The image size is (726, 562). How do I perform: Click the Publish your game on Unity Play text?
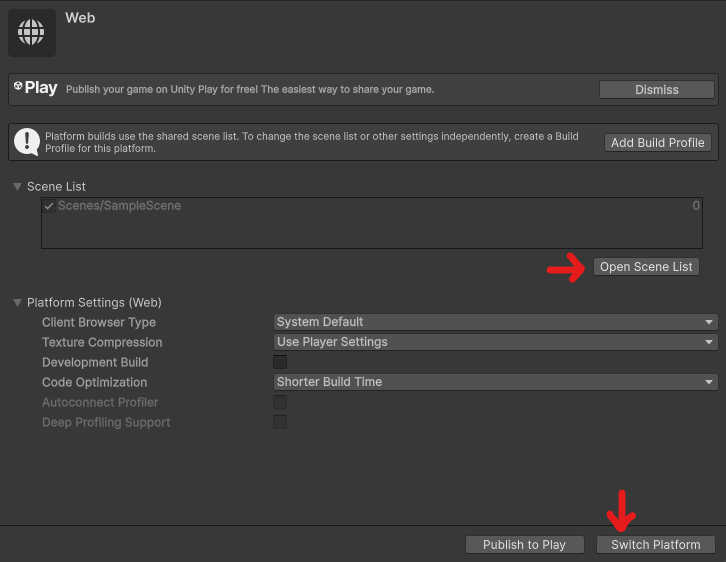pos(250,89)
